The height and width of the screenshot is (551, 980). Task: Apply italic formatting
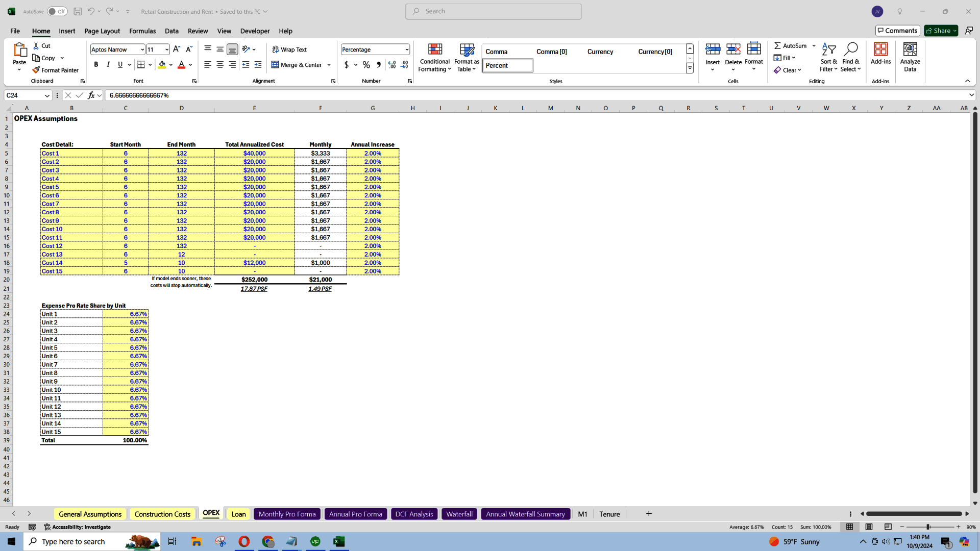tap(108, 65)
